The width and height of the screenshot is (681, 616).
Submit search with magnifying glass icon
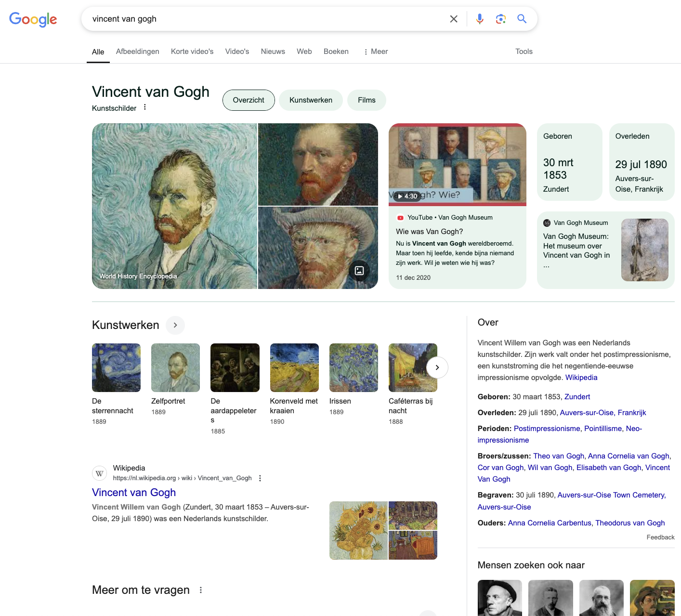pos(522,19)
